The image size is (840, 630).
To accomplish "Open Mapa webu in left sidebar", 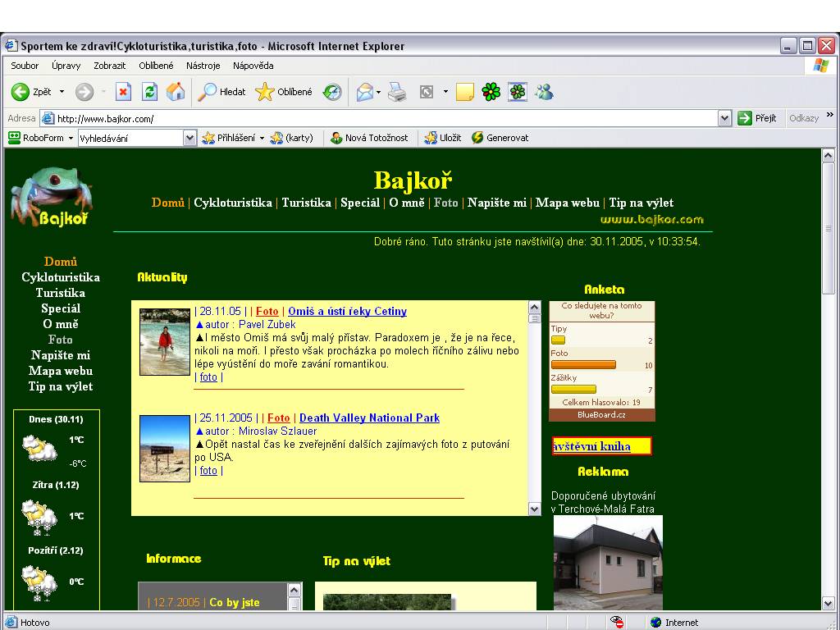I will pos(61,371).
